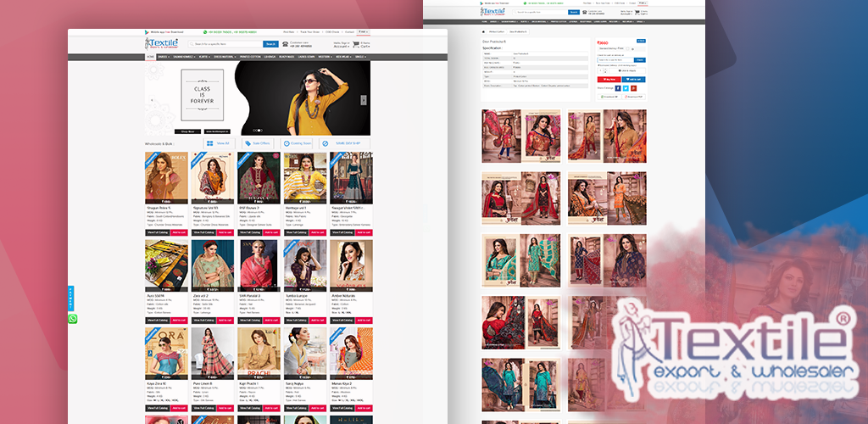The width and height of the screenshot is (868, 424).
Task: Click the Search button on product page
Action: pyautogui.click(x=574, y=12)
